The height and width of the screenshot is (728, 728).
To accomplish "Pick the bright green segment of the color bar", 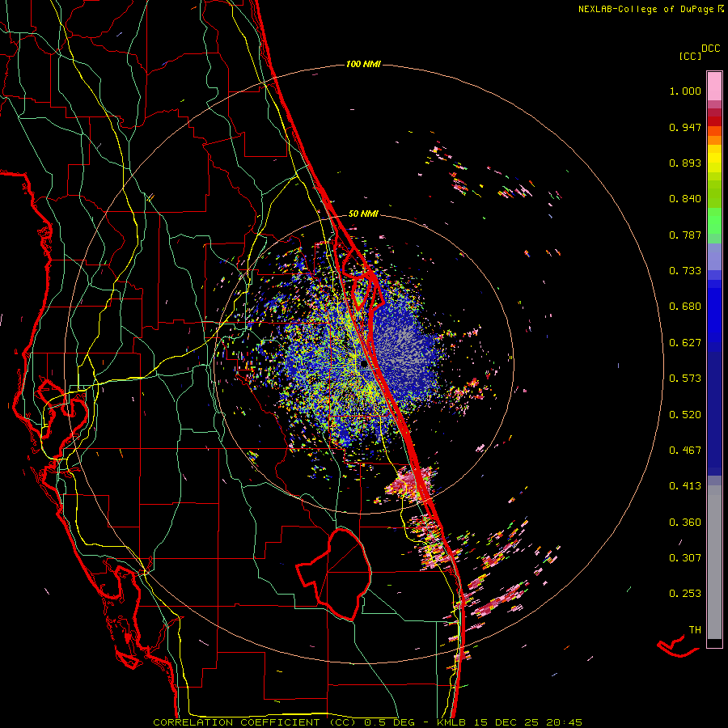I will (714, 221).
